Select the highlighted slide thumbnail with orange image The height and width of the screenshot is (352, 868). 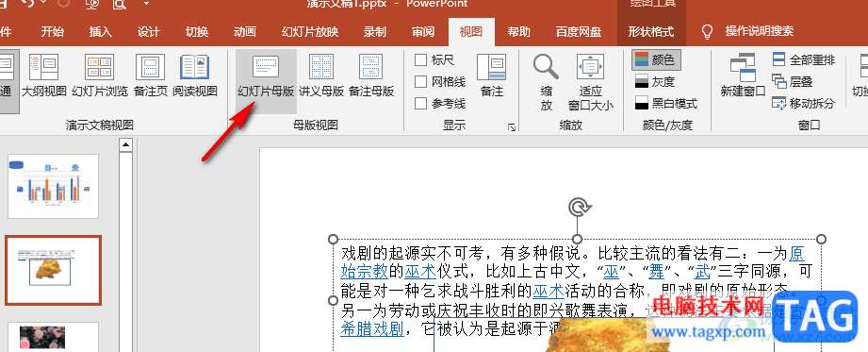click(53, 271)
